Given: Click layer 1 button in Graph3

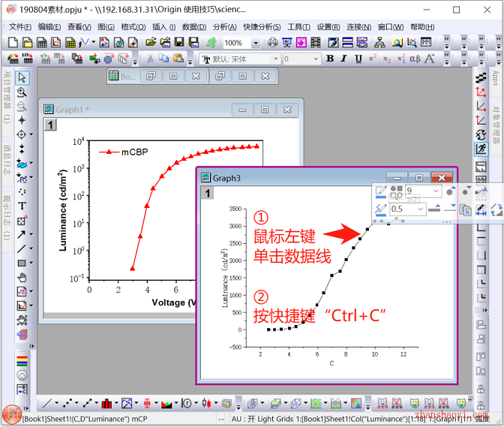Looking at the screenshot, I should click(x=207, y=193).
